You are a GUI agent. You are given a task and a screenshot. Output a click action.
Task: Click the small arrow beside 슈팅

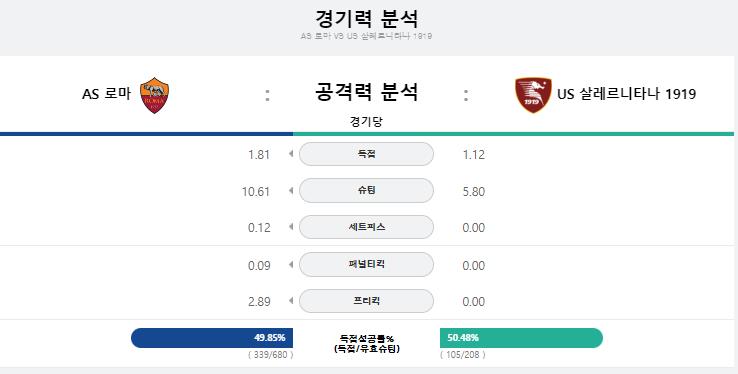coord(291,191)
